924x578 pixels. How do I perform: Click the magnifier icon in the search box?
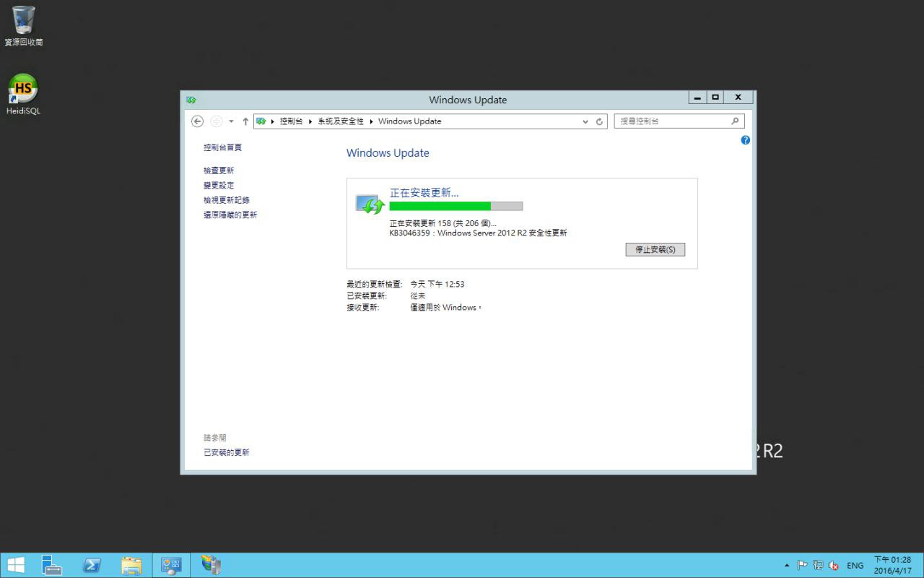tap(736, 121)
